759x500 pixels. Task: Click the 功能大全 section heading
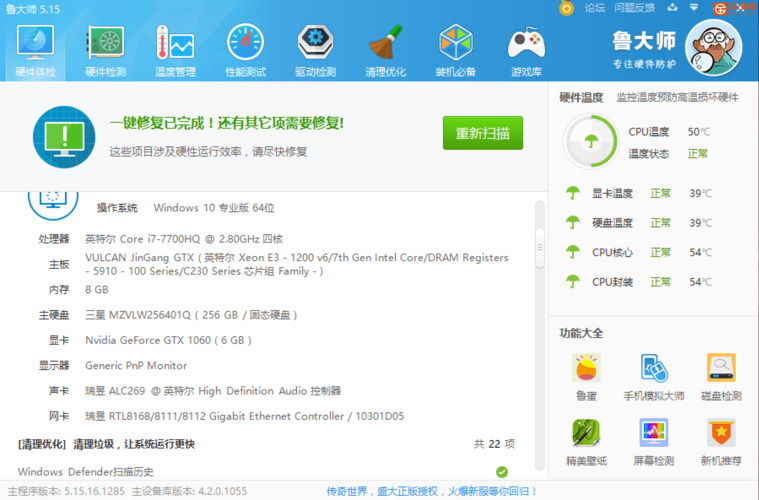[581, 333]
